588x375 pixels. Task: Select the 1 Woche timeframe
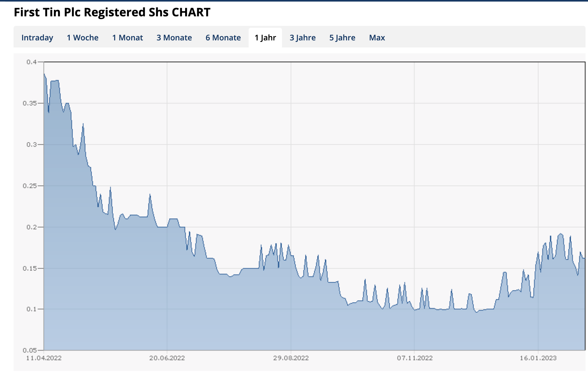(83, 38)
